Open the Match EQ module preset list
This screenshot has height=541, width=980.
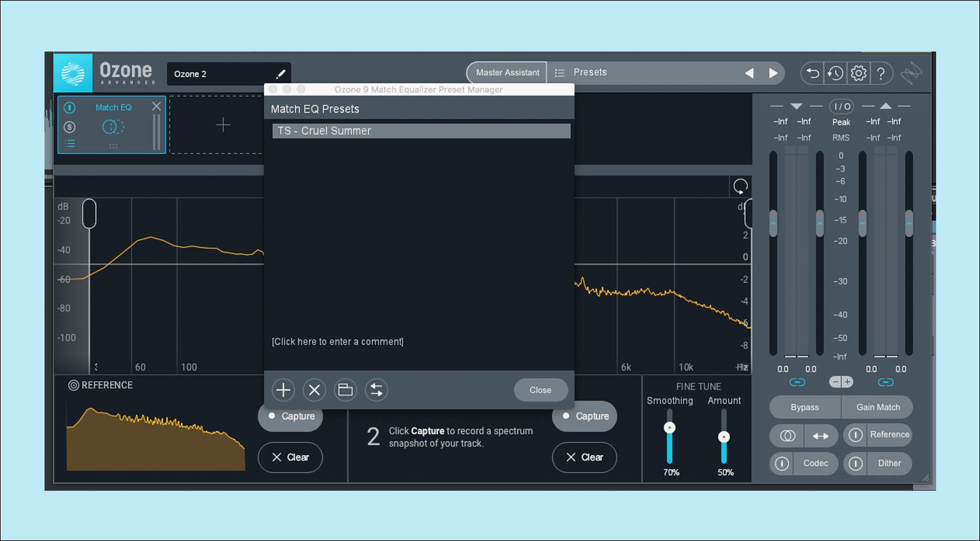70,144
